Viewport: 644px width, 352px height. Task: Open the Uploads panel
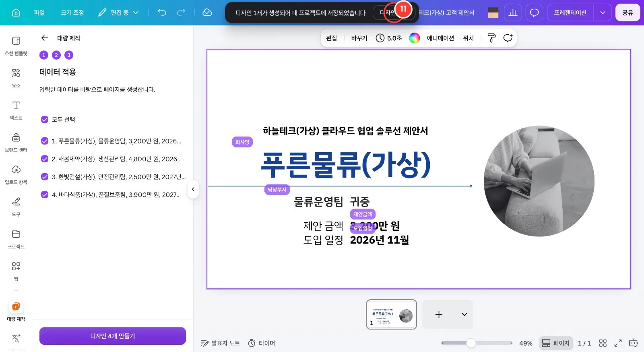16,175
